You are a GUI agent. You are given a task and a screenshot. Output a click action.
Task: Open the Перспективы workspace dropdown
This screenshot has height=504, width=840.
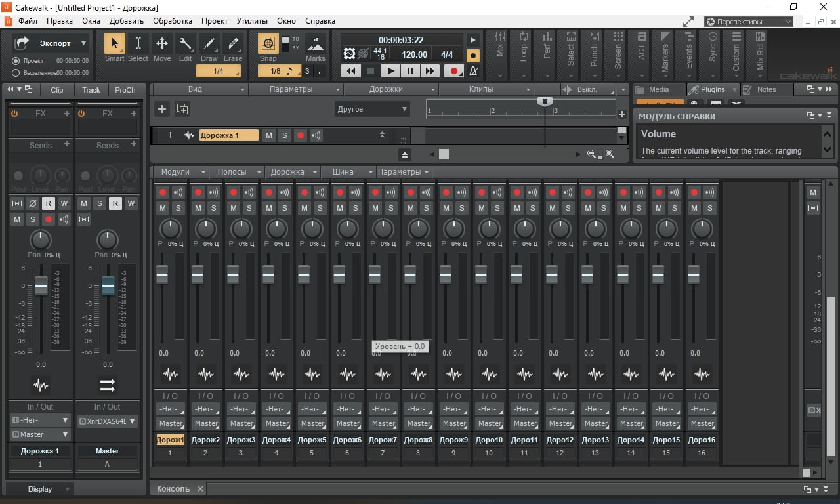749,22
